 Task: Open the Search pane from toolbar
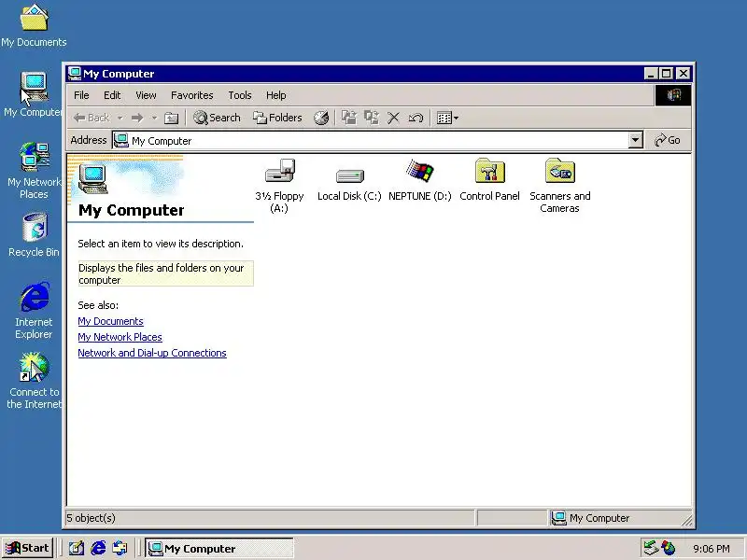click(x=217, y=118)
